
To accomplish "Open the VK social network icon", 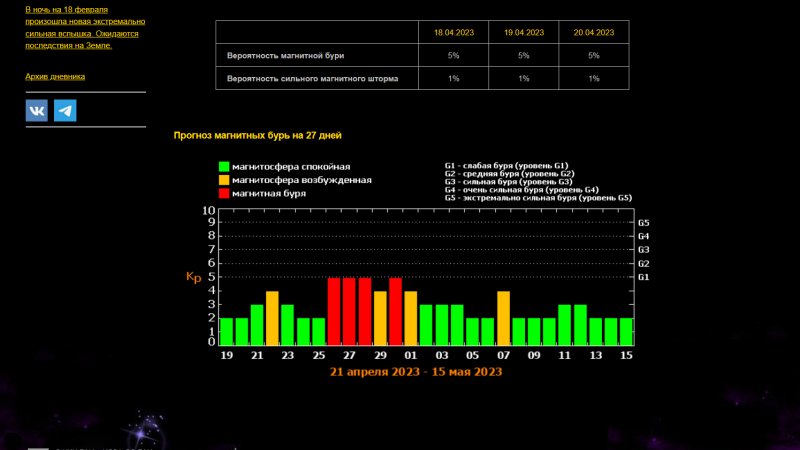I will click(37, 111).
